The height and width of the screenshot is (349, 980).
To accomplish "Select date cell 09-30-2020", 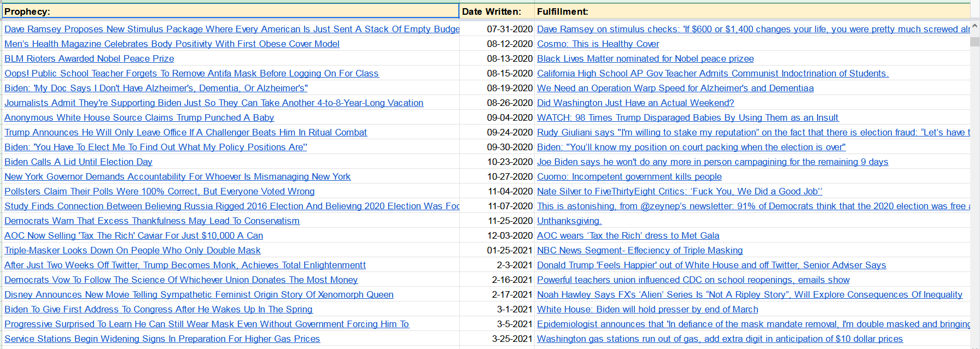I will 497,147.
